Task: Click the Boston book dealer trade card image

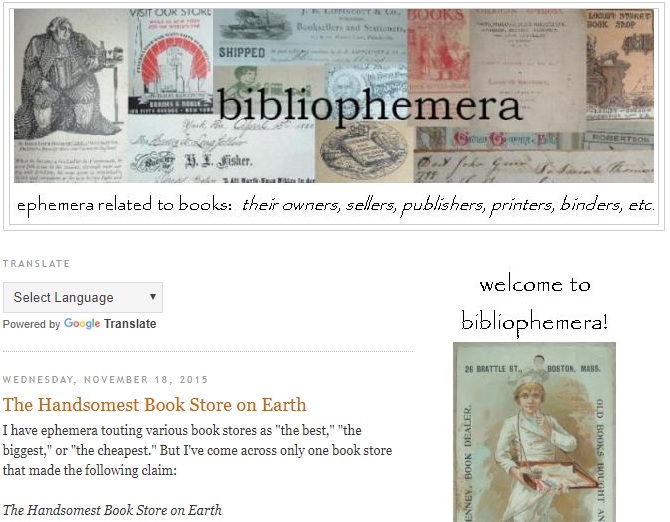Action: (534, 432)
